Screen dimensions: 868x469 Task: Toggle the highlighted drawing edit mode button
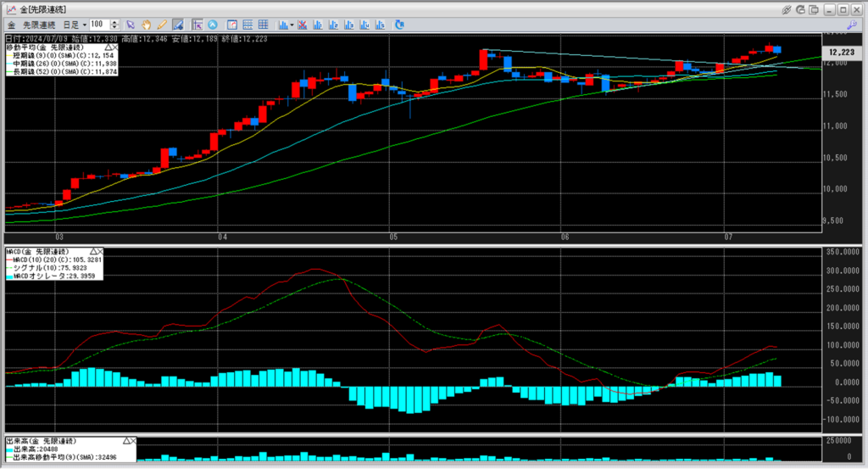(178, 25)
